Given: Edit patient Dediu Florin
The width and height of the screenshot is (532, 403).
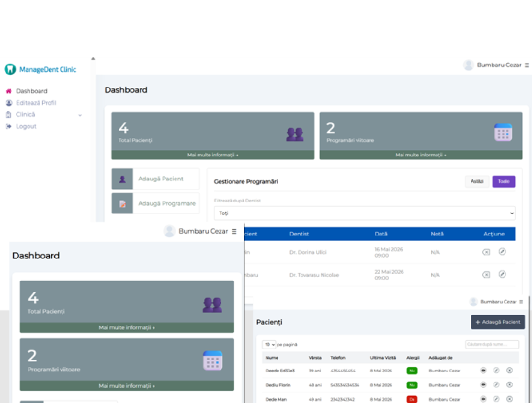Looking at the screenshot, I should coord(496,385).
